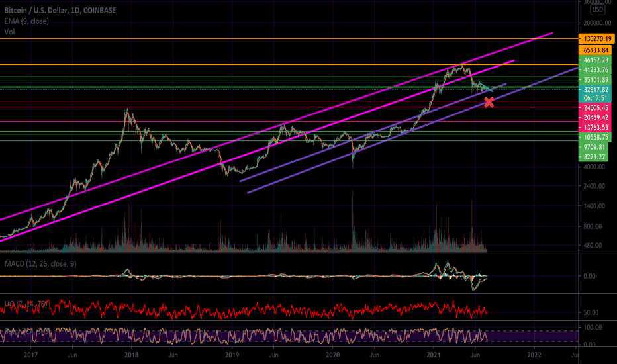Click the 800.00 price scale value
The image size is (617, 364).
(593, 226)
